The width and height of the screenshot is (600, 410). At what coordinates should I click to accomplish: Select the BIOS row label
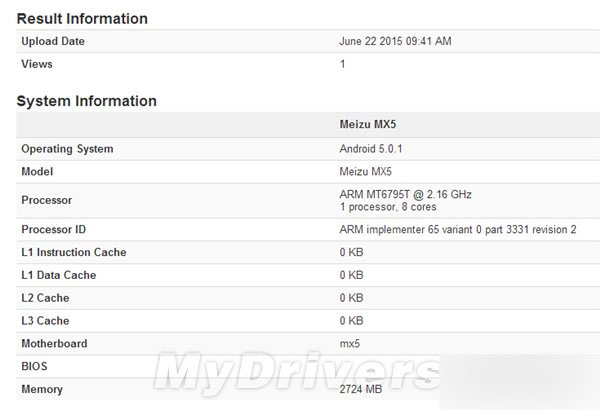[x=36, y=367]
